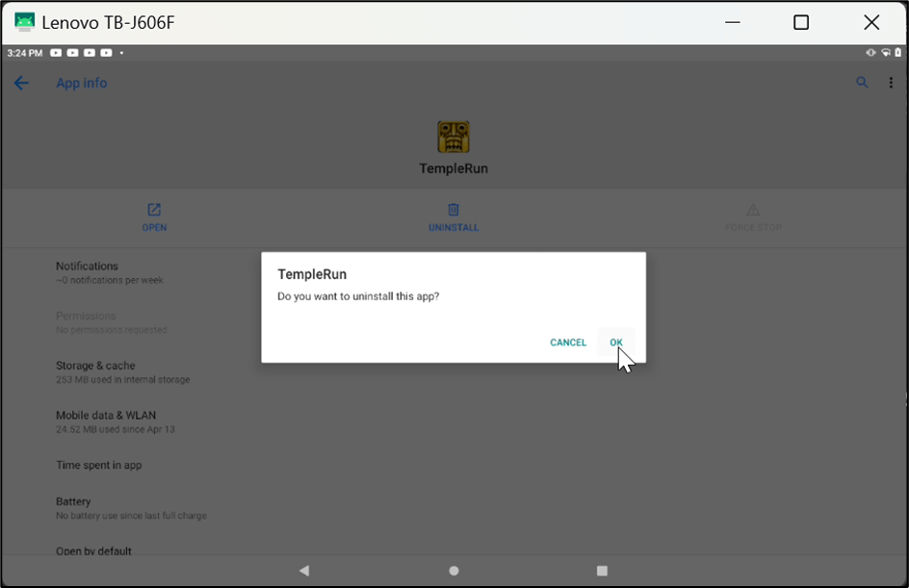Click the Lenovo TB-J606F window Android icon
This screenshot has height=588, width=909.
point(24,22)
